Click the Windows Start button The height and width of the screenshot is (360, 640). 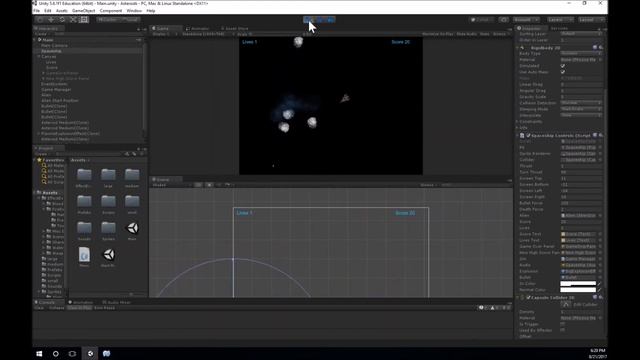coord(39,353)
